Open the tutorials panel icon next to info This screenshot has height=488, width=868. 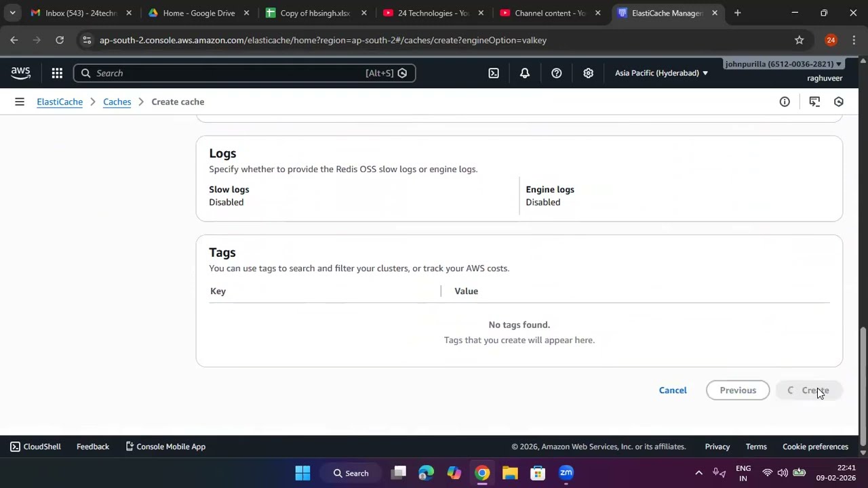(814, 102)
